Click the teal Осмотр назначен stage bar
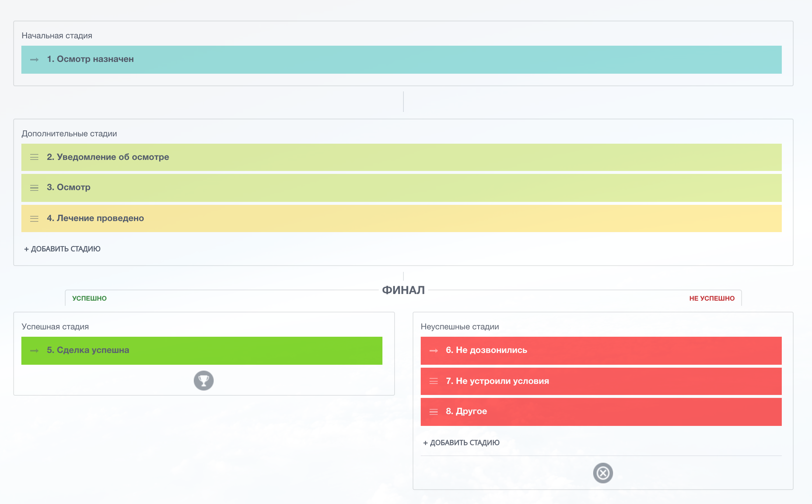812x504 pixels. coord(402,60)
